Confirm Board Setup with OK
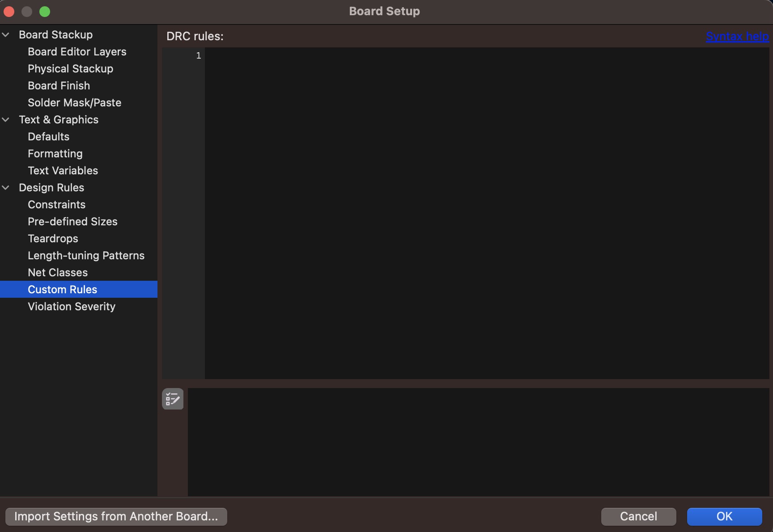The width and height of the screenshot is (773, 532). click(x=724, y=516)
